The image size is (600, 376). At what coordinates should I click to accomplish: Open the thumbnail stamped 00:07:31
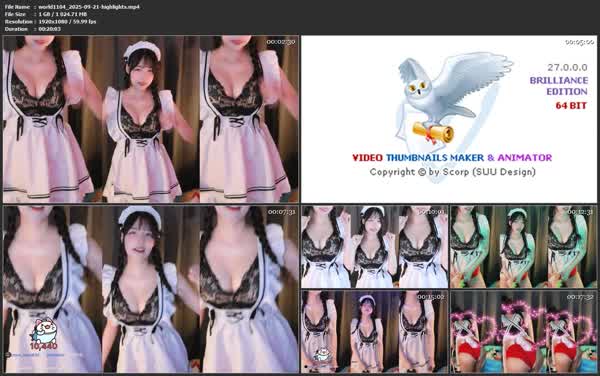coord(151,289)
